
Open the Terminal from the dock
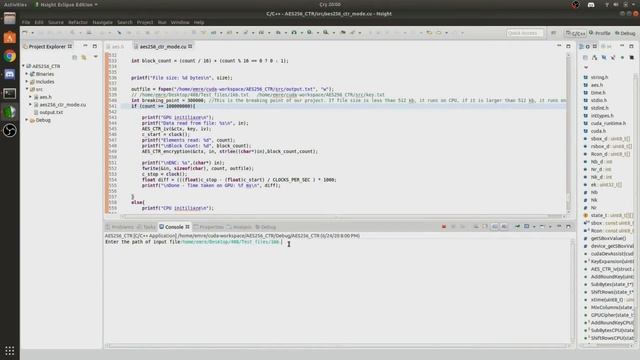coord(9,93)
